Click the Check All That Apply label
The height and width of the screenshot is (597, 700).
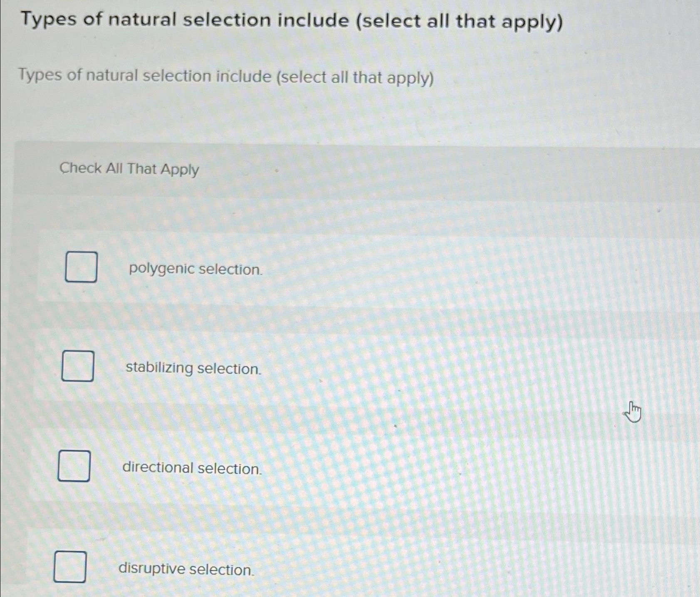pyautogui.click(x=129, y=169)
